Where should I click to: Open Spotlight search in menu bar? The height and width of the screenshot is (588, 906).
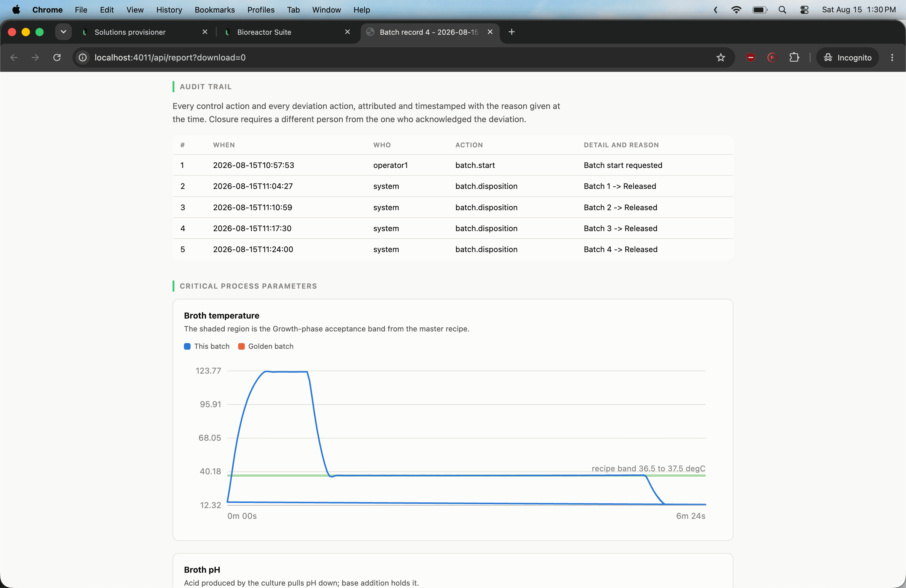point(782,10)
